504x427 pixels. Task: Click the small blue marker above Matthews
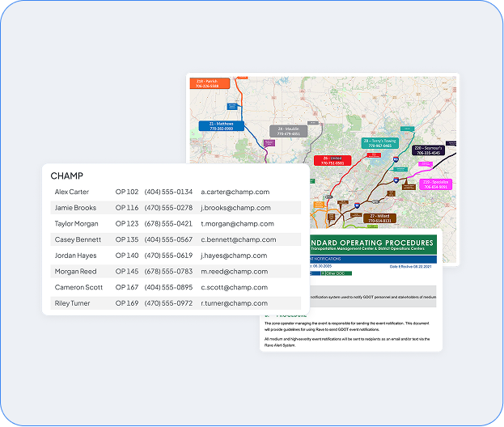232,107
